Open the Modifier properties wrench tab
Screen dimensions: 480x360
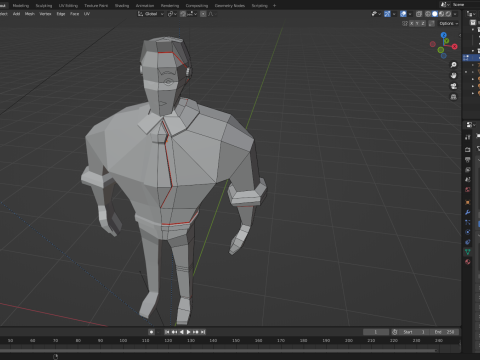point(468,212)
